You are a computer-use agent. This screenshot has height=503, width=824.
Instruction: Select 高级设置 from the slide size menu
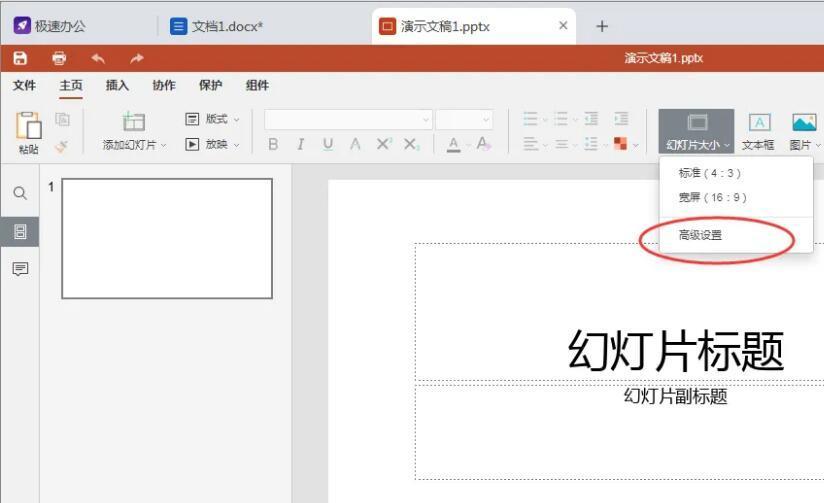point(700,235)
